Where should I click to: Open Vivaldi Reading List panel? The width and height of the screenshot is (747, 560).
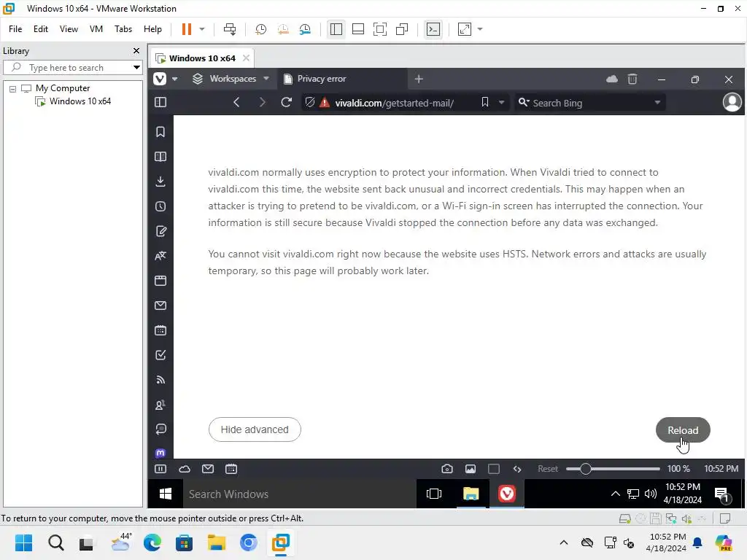click(160, 157)
